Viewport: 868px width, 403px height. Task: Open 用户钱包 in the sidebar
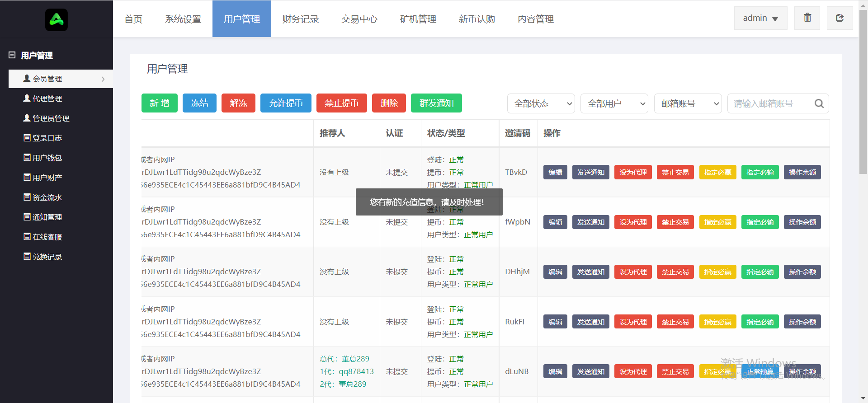click(42, 158)
